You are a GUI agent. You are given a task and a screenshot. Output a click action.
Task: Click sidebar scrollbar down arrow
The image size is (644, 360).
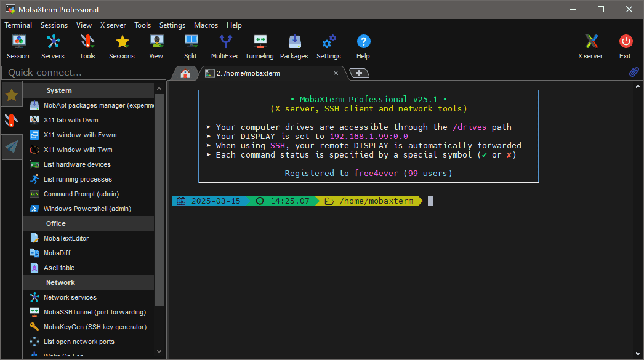[159, 351]
